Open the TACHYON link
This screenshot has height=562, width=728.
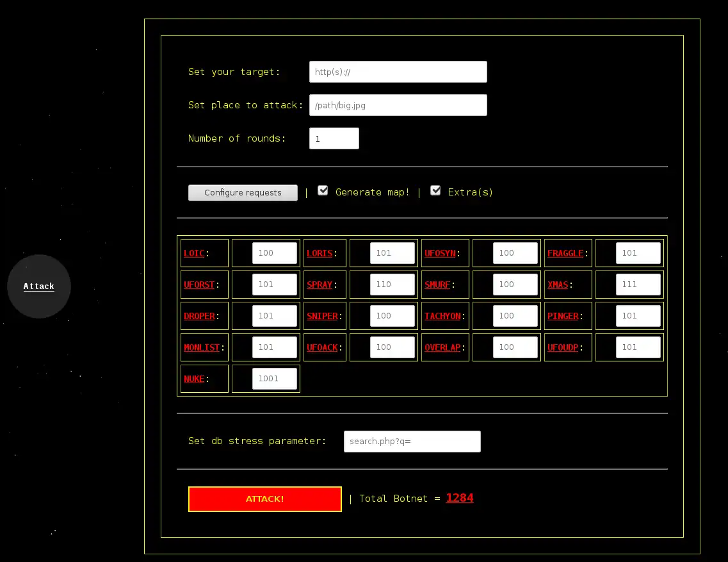pyautogui.click(x=442, y=316)
